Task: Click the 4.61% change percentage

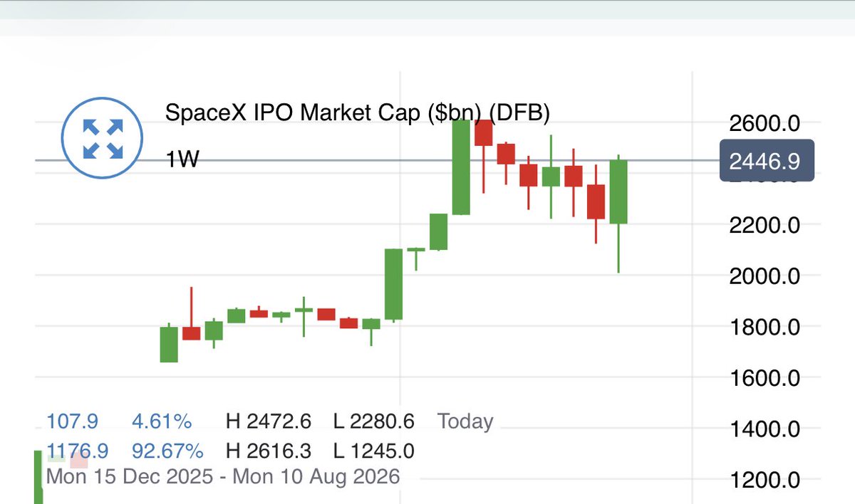Action: point(162,421)
